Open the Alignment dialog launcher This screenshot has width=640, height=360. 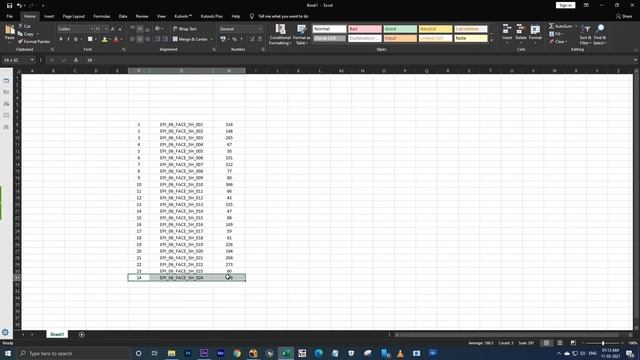tap(214, 49)
